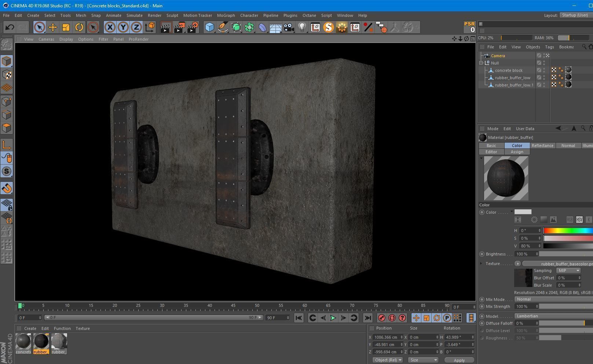Activate the Rotate tool

79,27
